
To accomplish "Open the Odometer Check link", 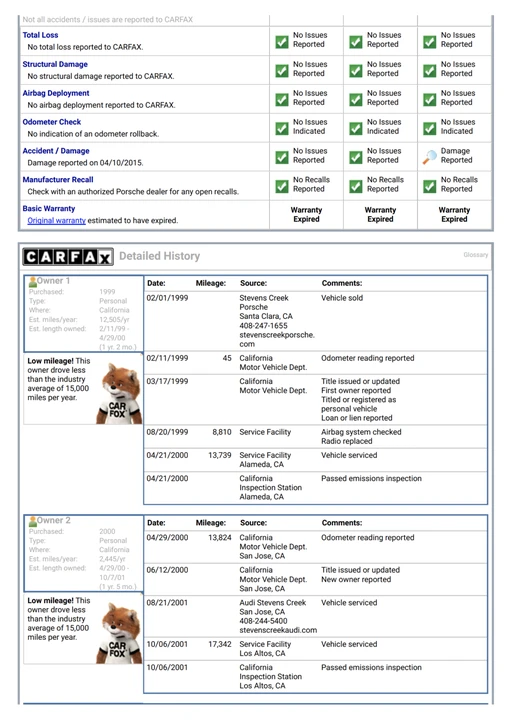I will click(51, 122).
